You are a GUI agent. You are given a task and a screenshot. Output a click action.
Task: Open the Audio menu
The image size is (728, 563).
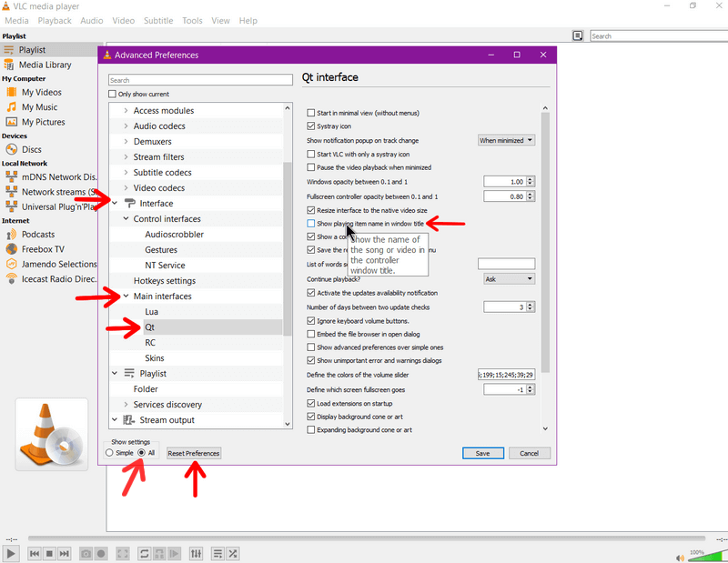pyautogui.click(x=92, y=21)
